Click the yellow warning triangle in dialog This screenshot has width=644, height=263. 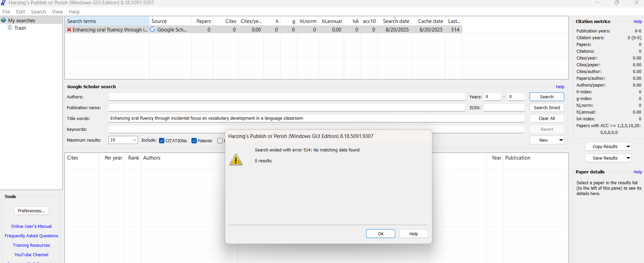tap(236, 160)
